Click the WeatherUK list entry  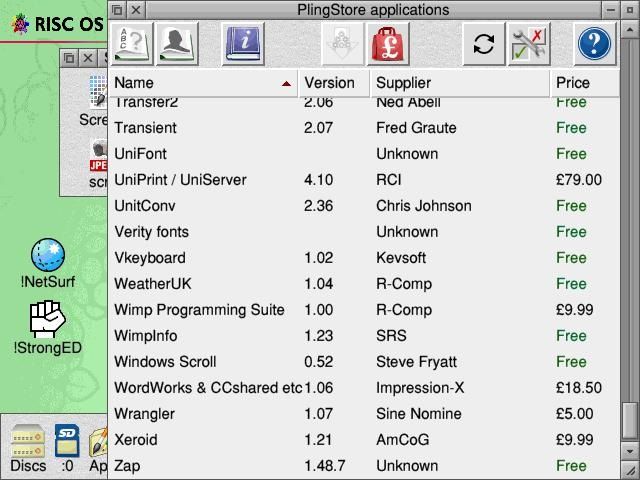[x=152, y=284]
